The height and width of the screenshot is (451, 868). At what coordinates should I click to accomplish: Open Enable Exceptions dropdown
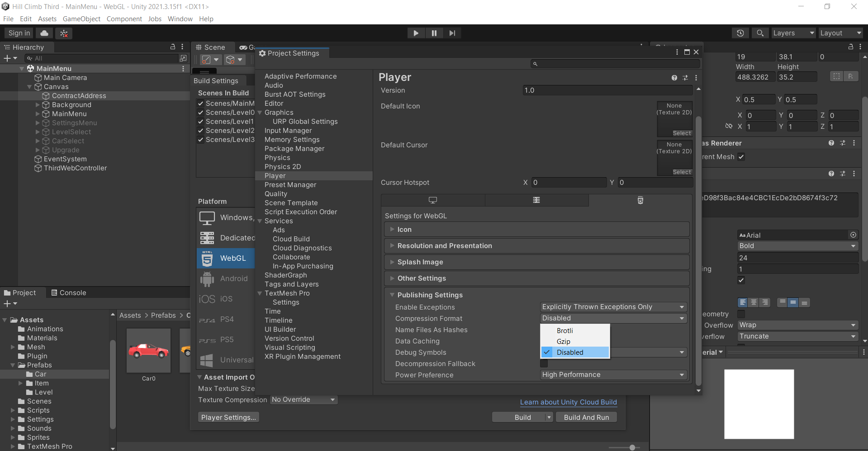(x=613, y=307)
